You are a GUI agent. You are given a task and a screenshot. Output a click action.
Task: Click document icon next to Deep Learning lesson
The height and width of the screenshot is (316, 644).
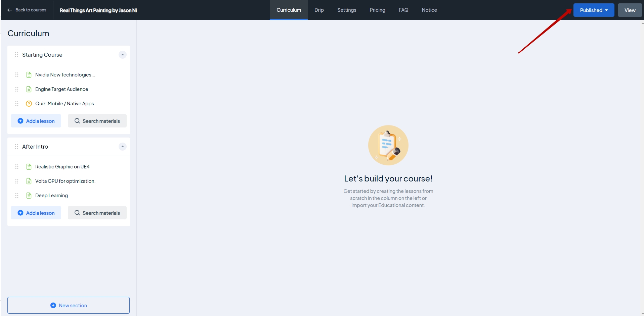click(x=29, y=196)
